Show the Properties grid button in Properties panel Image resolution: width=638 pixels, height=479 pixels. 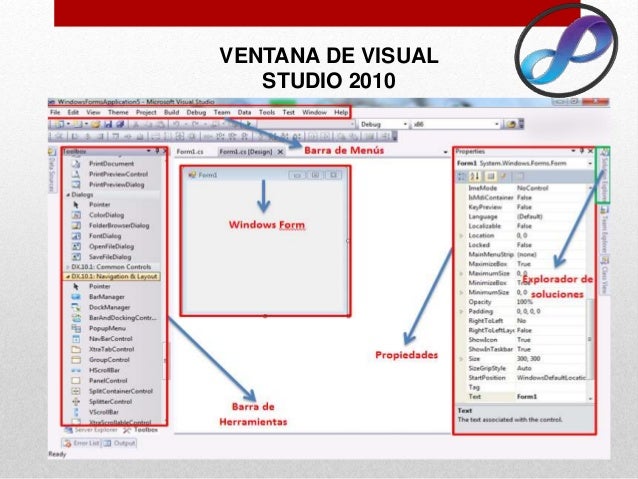tap(490, 176)
